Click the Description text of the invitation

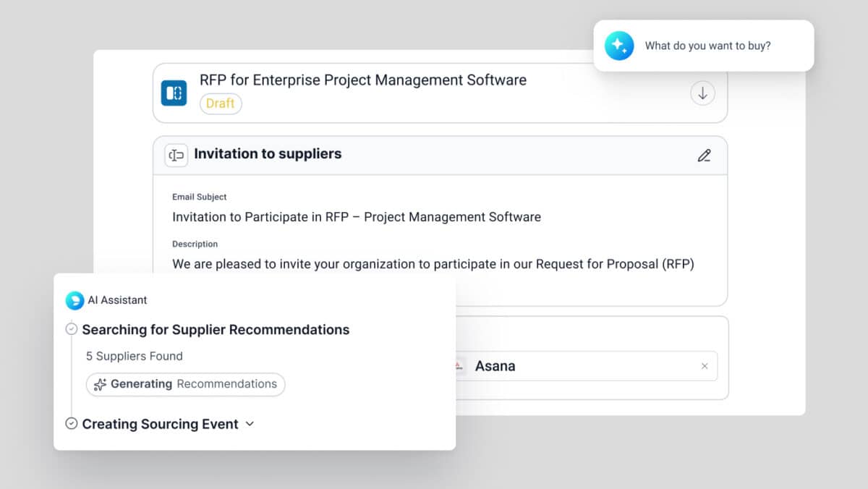pos(433,264)
